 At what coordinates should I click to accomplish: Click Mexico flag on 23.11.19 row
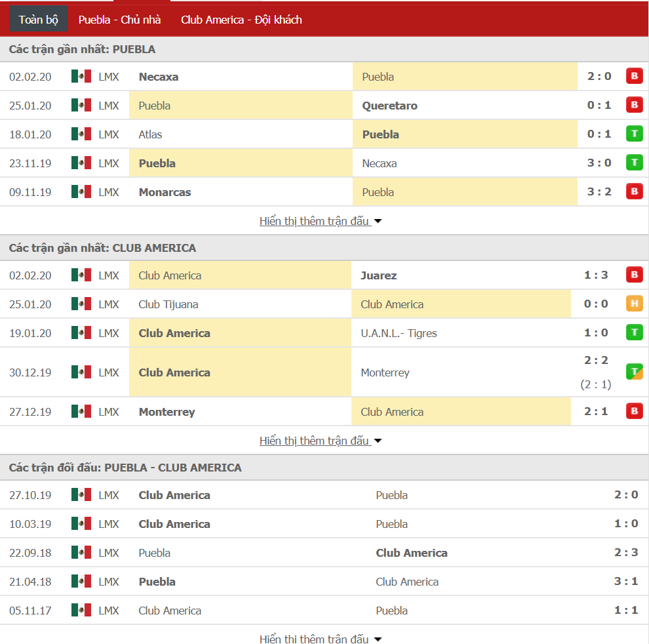point(81,163)
